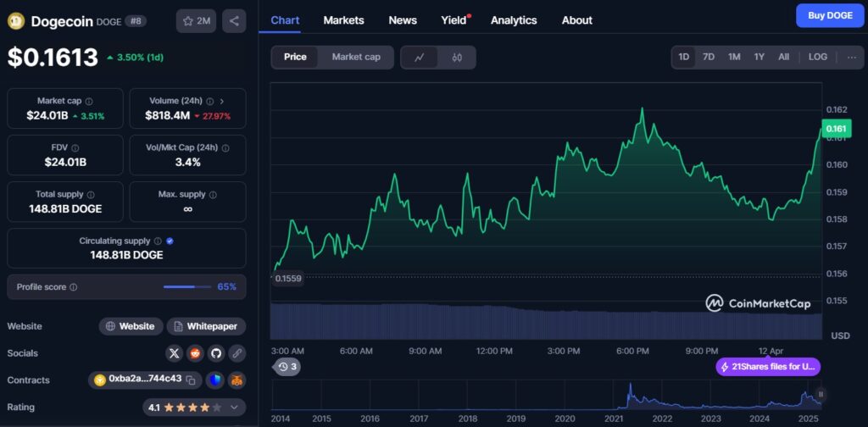Switch to the candlestick chart icon

(x=457, y=57)
